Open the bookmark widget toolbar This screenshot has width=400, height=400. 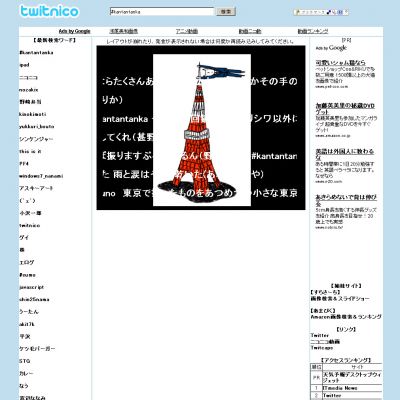point(321,12)
